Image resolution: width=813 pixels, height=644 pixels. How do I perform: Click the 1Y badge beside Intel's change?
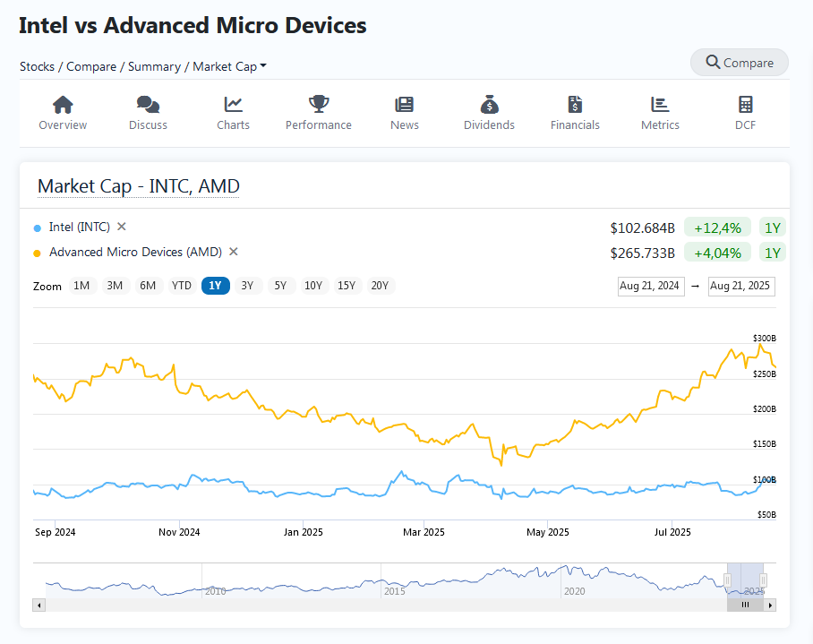click(773, 228)
